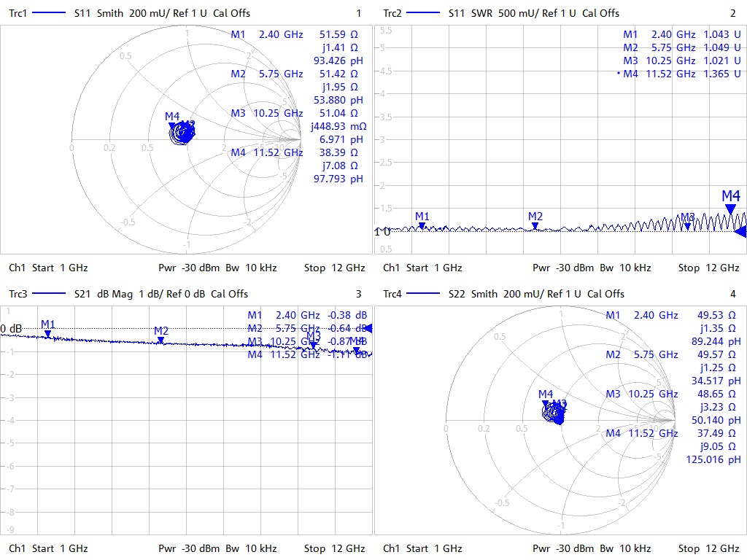The width and height of the screenshot is (747, 560).
Task: Click the '51.59 Ω' M1 value in Trc1
Action: click(x=338, y=34)
